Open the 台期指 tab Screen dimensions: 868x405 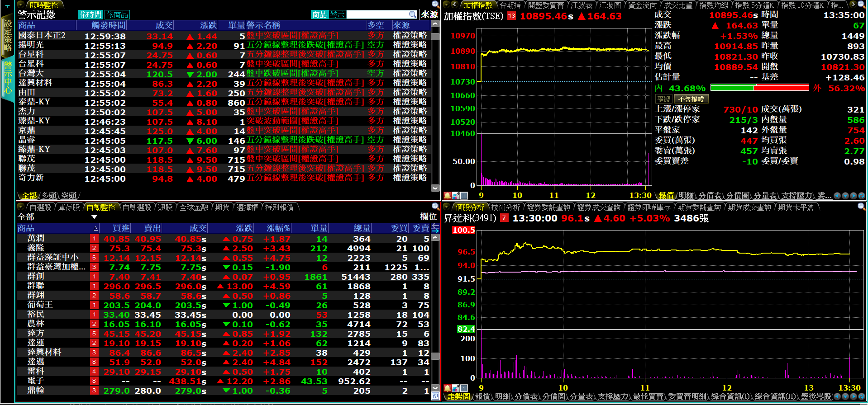[x=510, y=5]
